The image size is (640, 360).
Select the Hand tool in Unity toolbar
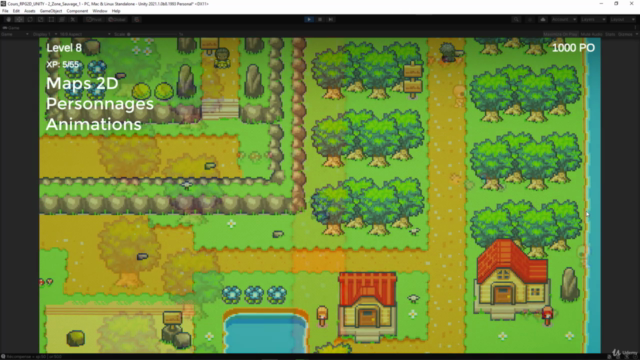coord(9,19)
